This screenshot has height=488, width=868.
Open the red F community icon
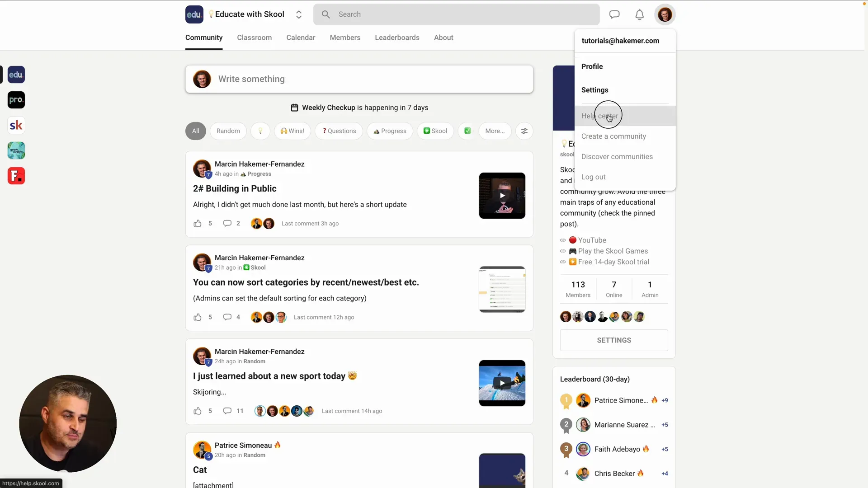click(16, 176)
